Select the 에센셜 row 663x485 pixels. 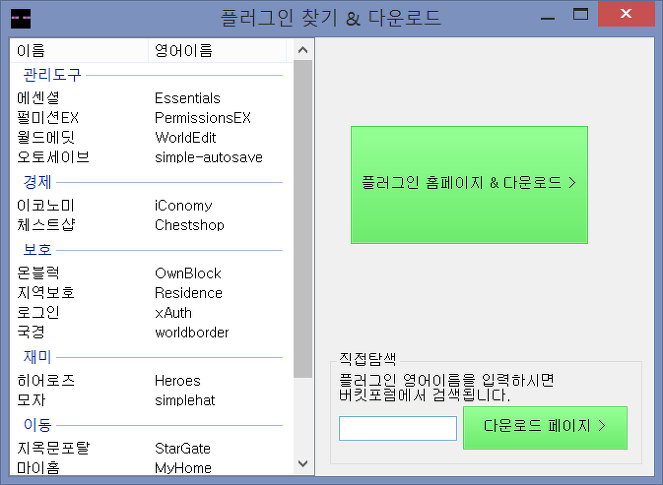click(x=151, y=98)
